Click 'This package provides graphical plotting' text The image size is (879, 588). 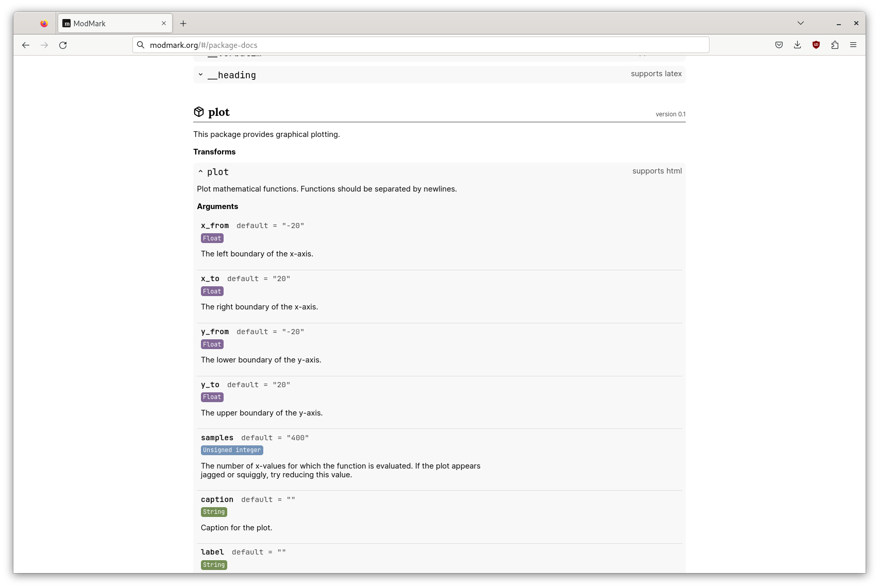point(266,134)
